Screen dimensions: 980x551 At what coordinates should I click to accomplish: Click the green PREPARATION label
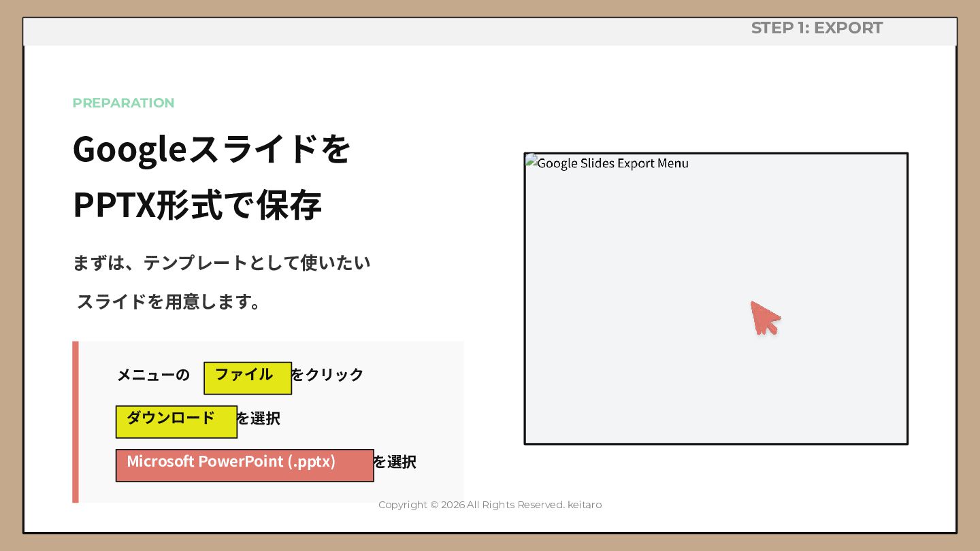pyautogui.click(x=123, y=103)
